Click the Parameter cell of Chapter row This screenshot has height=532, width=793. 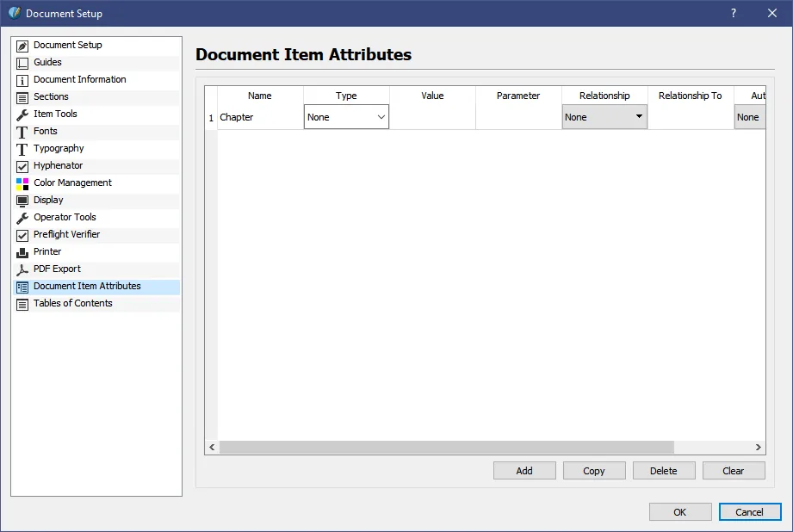click(x=518, y=117)
